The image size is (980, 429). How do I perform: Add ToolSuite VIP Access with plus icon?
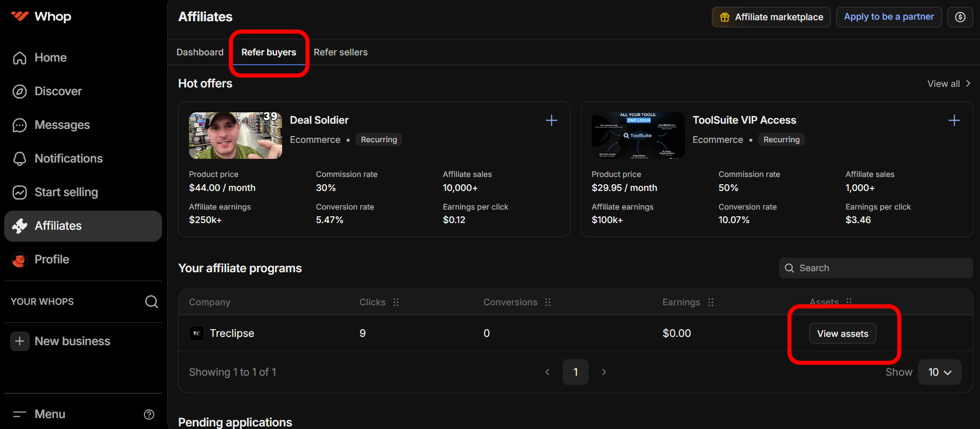click(954, 121)
